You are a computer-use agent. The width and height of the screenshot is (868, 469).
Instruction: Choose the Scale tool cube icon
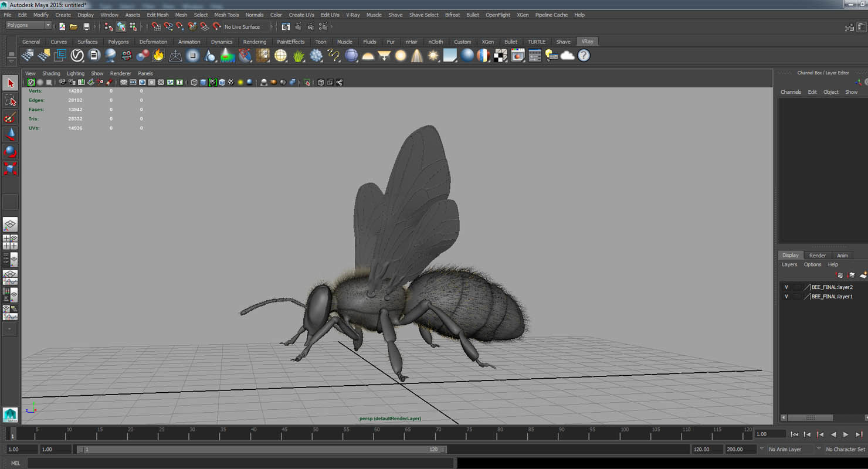(10, 169)
